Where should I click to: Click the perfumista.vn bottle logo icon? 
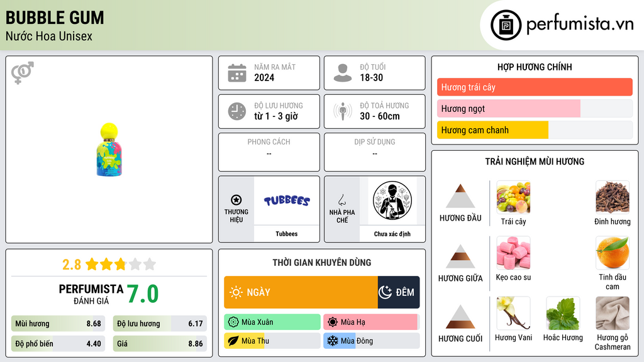coord(506,25)
